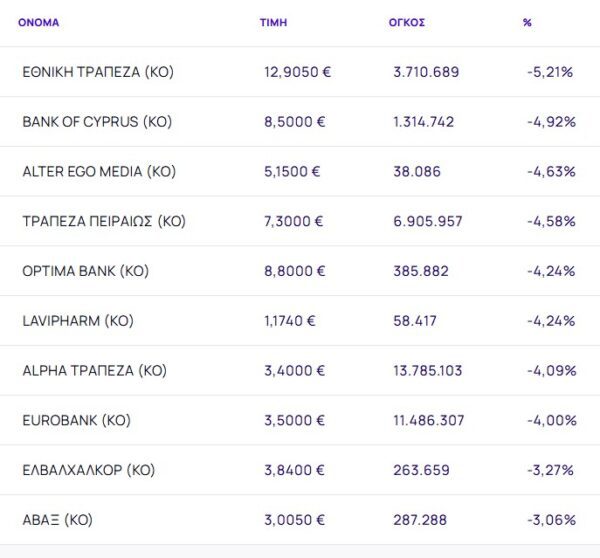Open ΑΒΑΞ (ΚΟ) stock page
The height and width of the screenshot is (558, 600).
[x=57, y=520]
